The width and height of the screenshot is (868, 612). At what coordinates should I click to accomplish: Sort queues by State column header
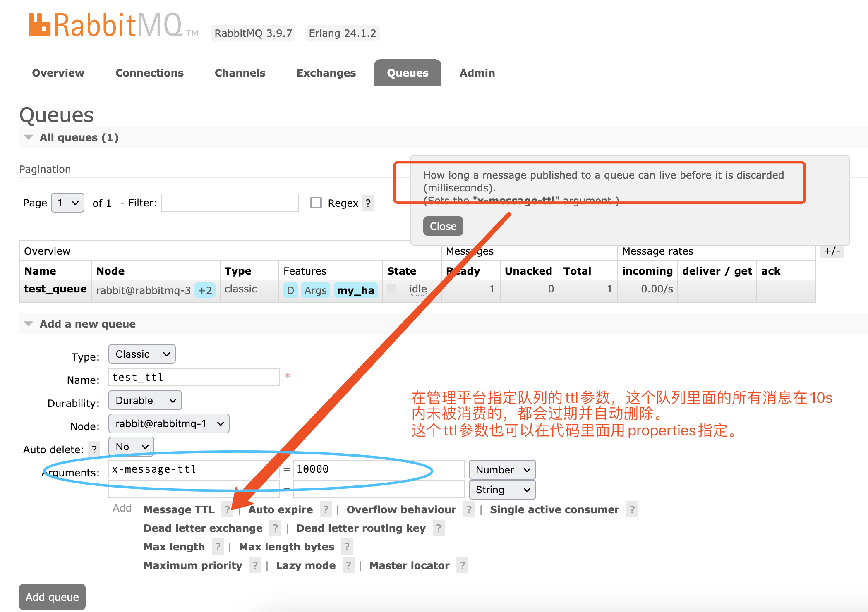tap(402, 271)
